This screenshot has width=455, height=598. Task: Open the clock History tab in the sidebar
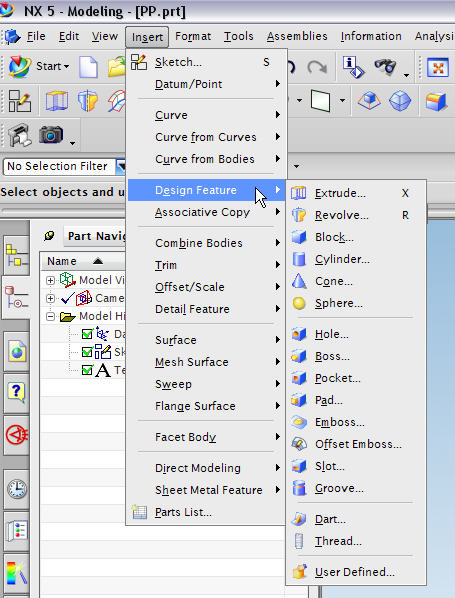coord(17,489)
